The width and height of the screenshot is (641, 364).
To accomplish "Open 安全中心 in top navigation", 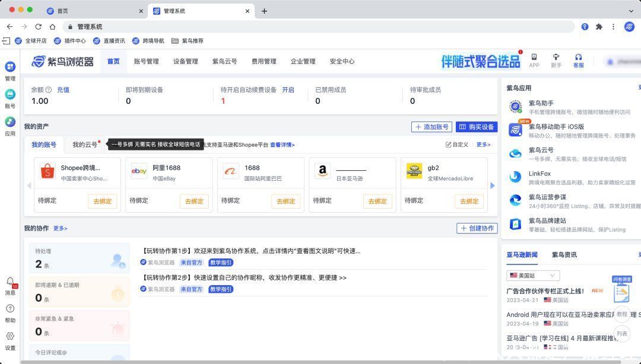I will 342,61.
